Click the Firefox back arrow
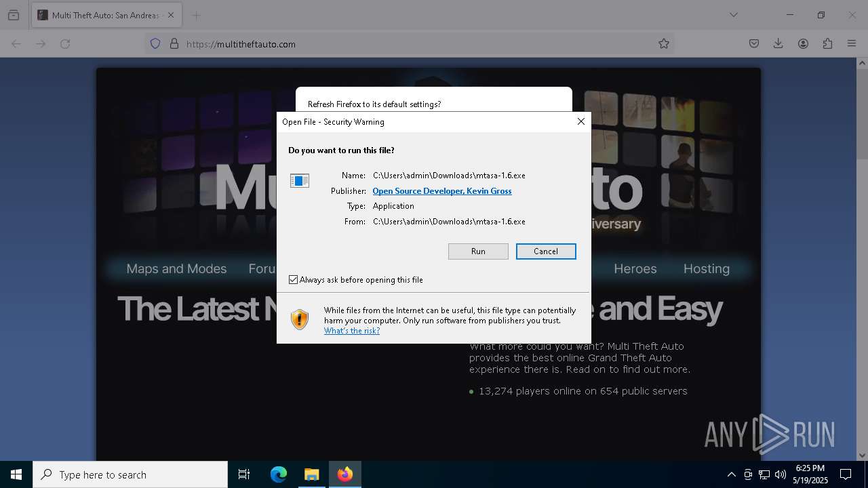868x488 pixels. click(x=16, y=43)
